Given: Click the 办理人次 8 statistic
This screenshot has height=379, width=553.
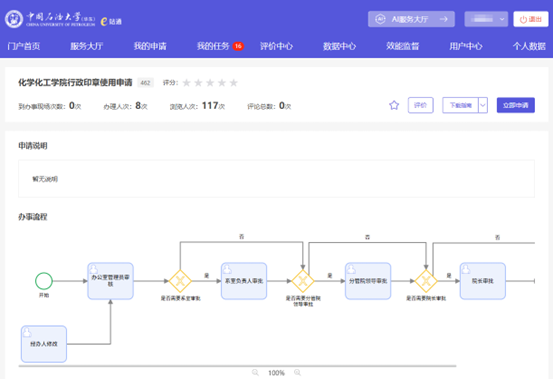Looking at the screenshot, I should (125, 106).
